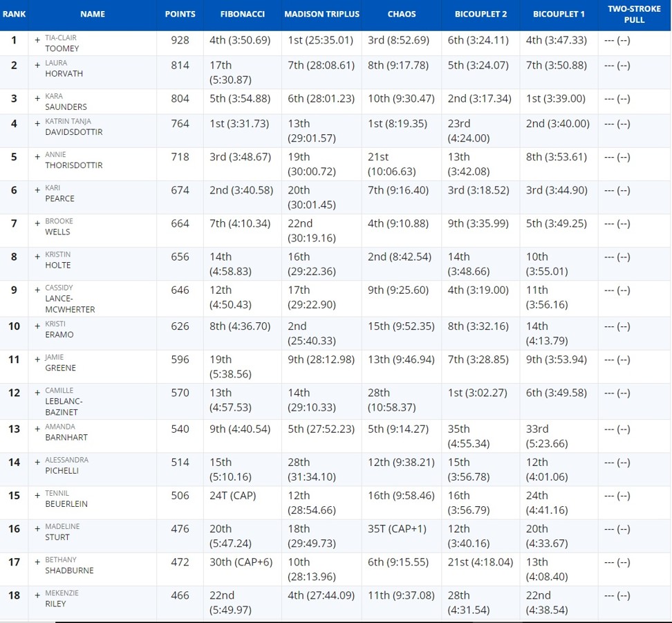Expand Brooke Wells' row details
Viewport: 672px width, 623px height.
coord(37,223)
